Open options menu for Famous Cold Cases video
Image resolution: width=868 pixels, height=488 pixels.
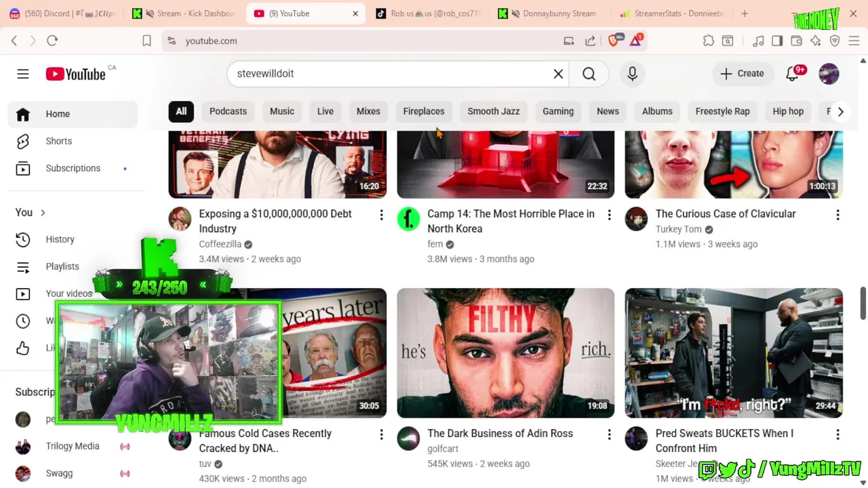(381, 435)
